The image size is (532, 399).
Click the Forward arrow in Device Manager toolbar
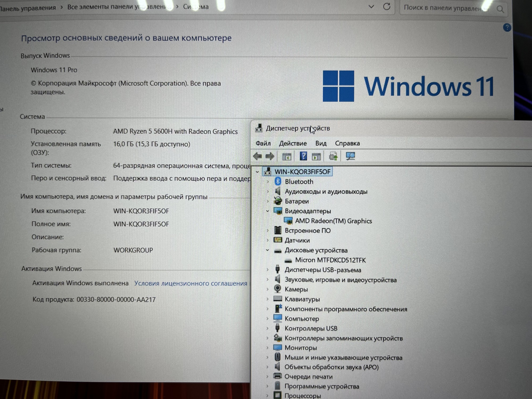(270, 156)
